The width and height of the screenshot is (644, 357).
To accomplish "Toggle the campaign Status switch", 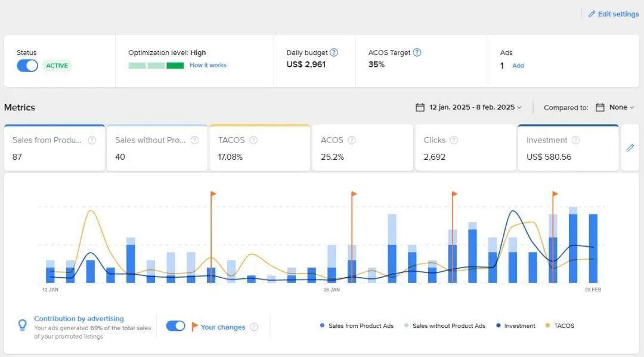I will click(27, 66).
